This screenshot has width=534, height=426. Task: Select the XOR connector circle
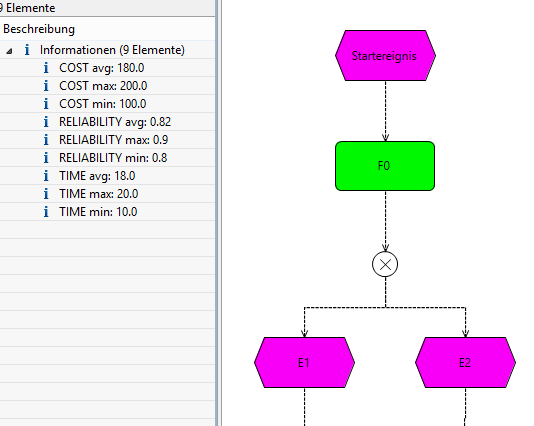click(x=385, y=264)
